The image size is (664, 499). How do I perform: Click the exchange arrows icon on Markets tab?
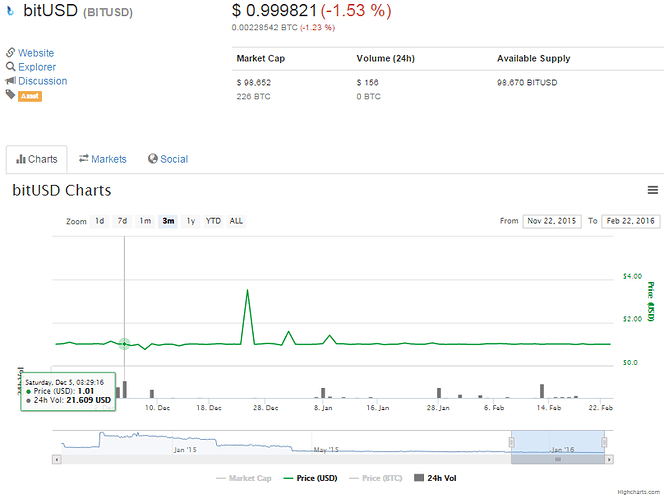tap(84, 158)
